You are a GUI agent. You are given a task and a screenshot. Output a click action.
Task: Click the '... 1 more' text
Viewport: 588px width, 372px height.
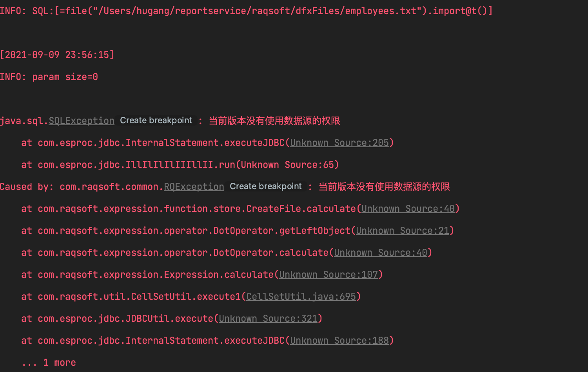49,363
